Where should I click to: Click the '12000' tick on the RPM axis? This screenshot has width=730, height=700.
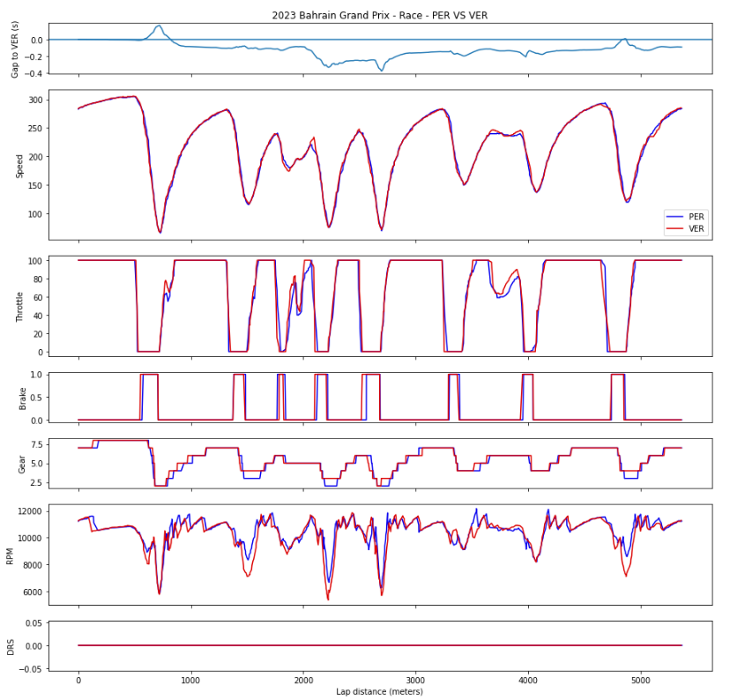pyautogui.click(x=30, y=511)
